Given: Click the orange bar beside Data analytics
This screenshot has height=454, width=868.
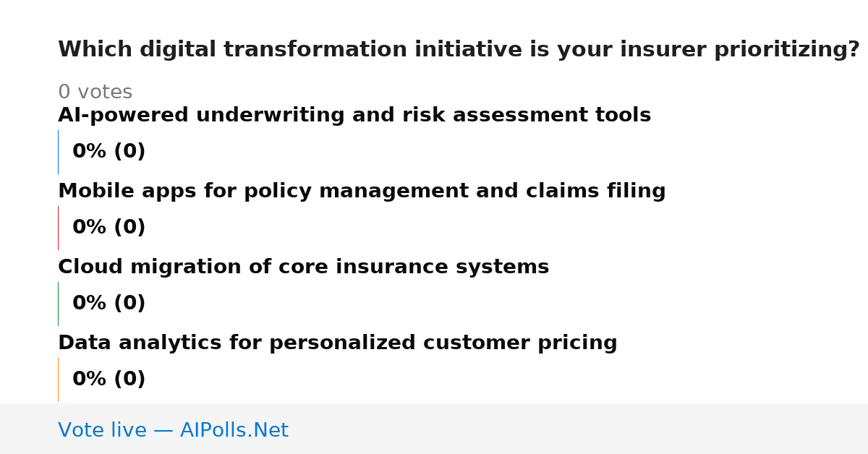Looking at the screenshot, I should pyautogui.click(x=58, y=380).
